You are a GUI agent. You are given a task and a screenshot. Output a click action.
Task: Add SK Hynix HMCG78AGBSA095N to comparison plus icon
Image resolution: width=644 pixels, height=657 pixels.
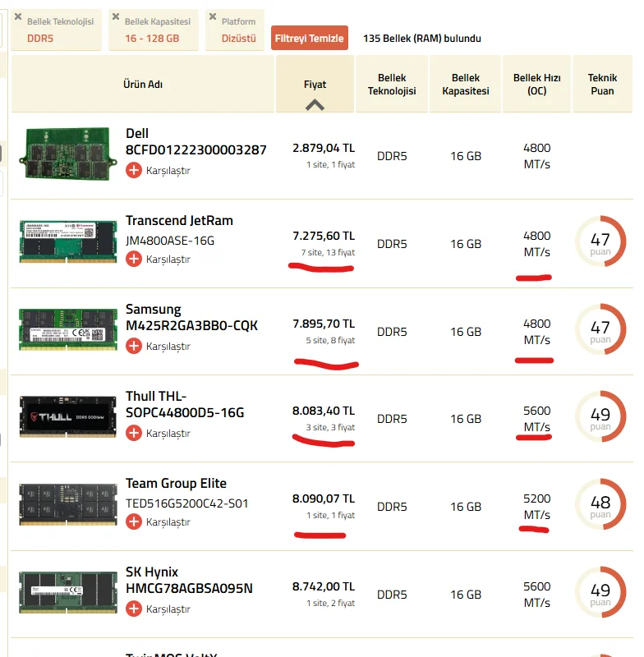coord(134,609)
